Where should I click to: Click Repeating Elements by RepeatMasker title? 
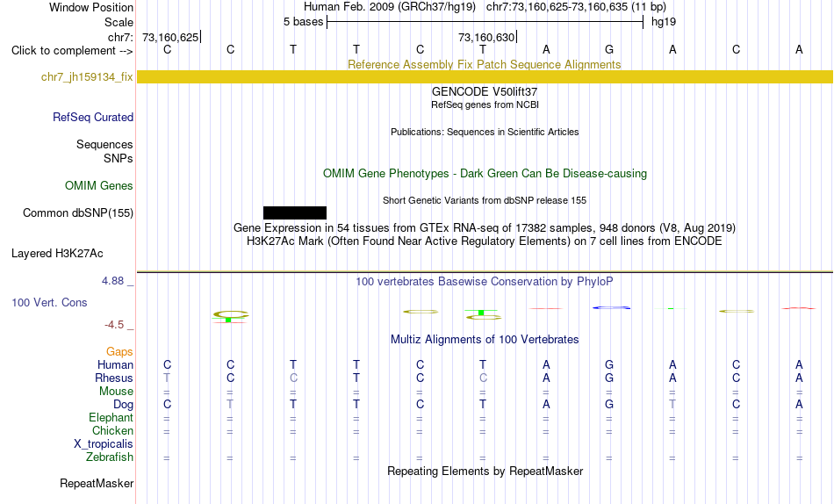point(485,471)
